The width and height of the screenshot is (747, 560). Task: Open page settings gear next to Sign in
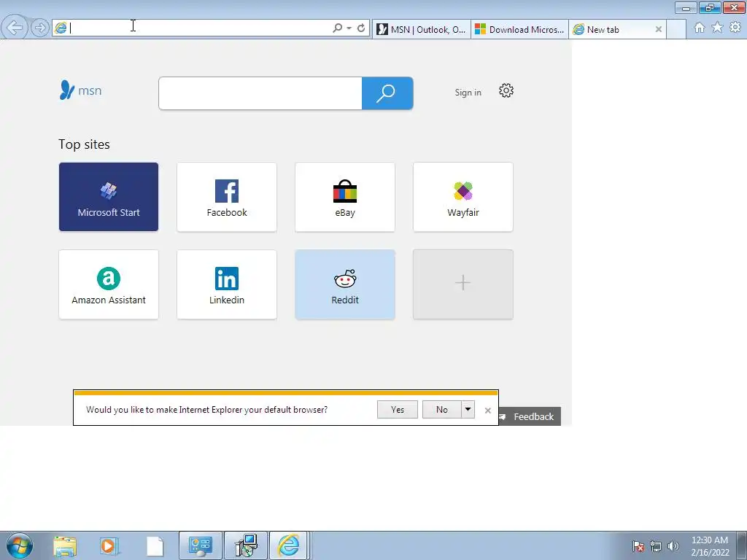(x=506, y=90)
